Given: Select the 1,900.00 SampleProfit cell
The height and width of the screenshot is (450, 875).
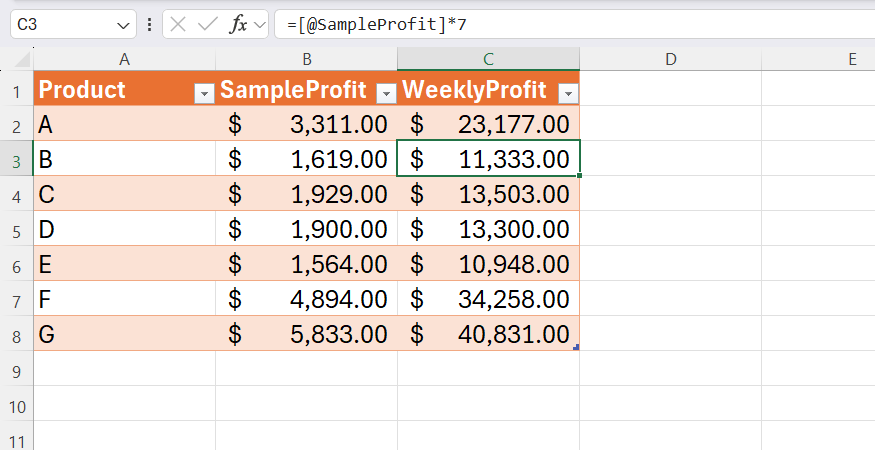Looking at the screenshot, I should 306,228.
